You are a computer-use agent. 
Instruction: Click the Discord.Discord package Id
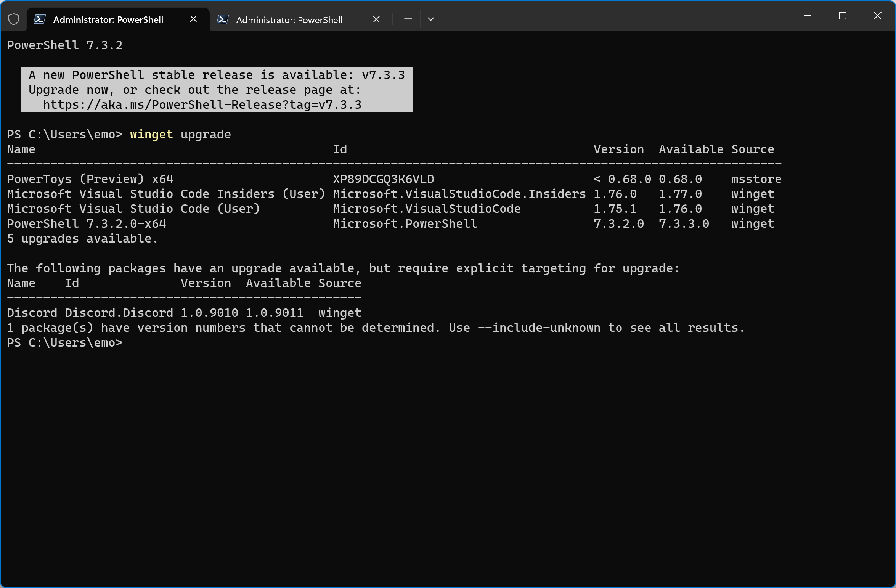(119, 313)
